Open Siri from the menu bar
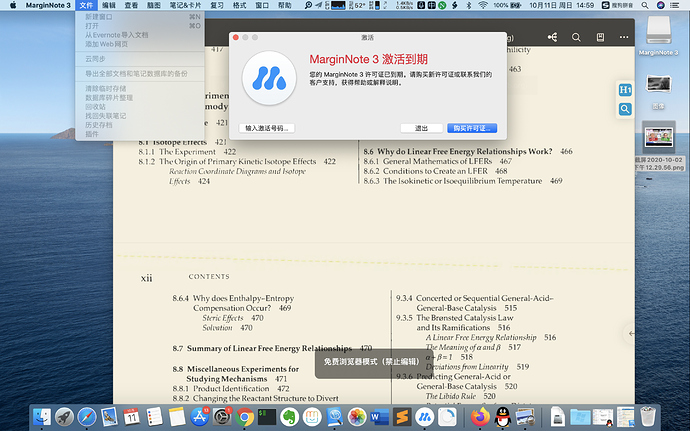 tap(660, 5)
